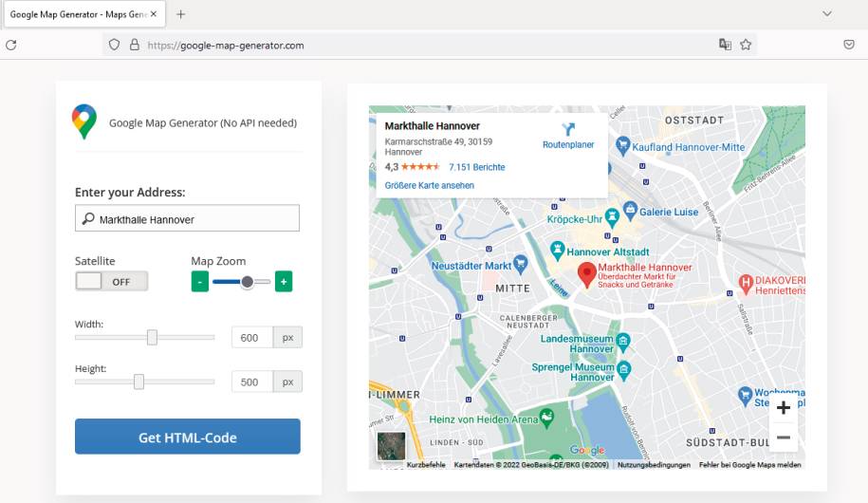
Task: Zoom out on the embedded map
Action: [x=784, y=438]
